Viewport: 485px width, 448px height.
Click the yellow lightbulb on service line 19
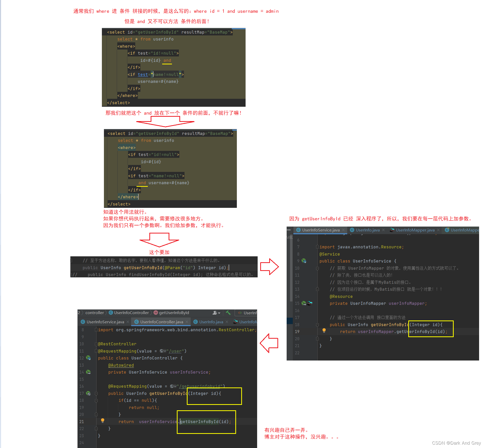tap(324, 330)
